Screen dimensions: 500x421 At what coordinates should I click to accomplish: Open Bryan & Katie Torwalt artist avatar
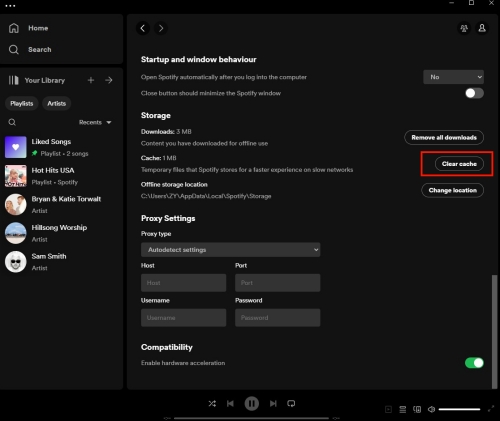(x=15, y=204)
